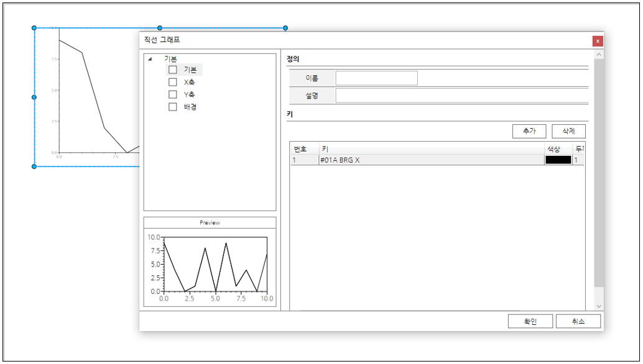Click the Preview chart thumbnail
643x364 pixels.
pyautogui.click(x=210, y=267)
